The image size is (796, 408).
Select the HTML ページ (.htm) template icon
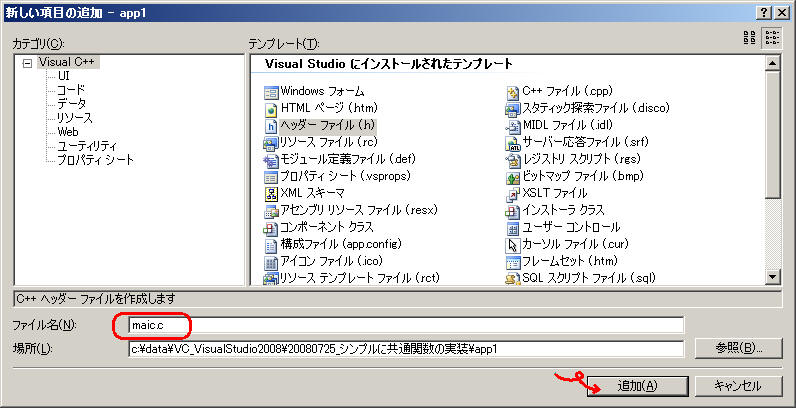point(270,109)
